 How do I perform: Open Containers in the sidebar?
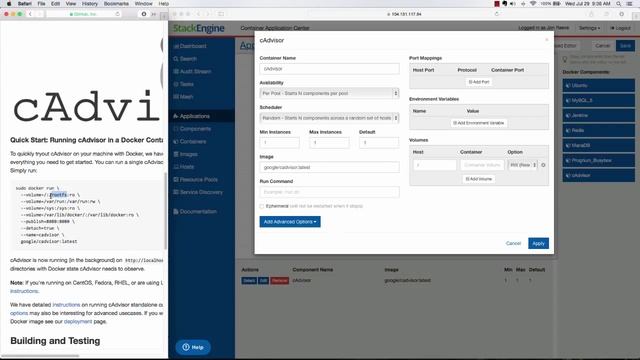point(190,142)
